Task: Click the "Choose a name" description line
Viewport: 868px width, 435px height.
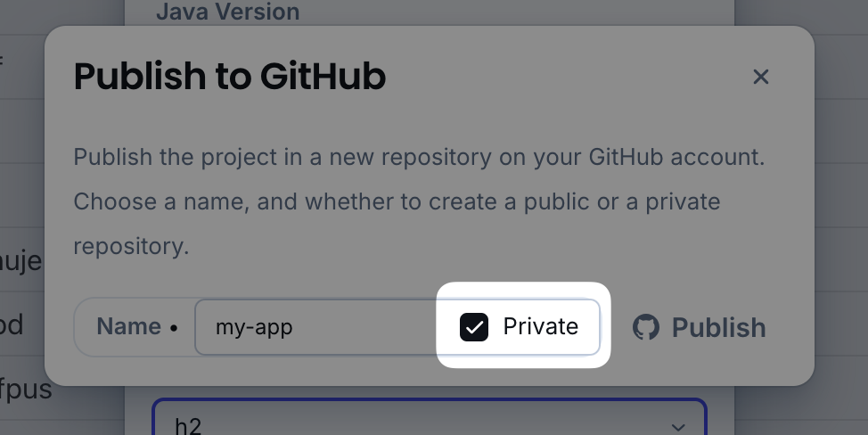Action: (x=396, y=201)
